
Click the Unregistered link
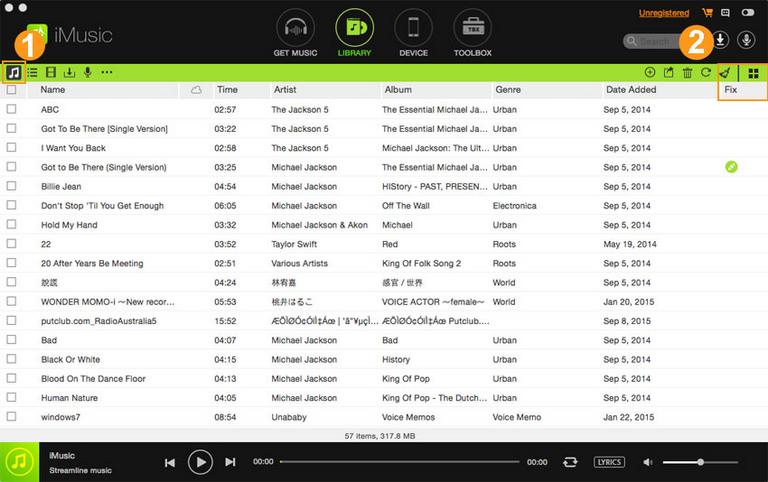pyautogui.click(x=664, y=13)
